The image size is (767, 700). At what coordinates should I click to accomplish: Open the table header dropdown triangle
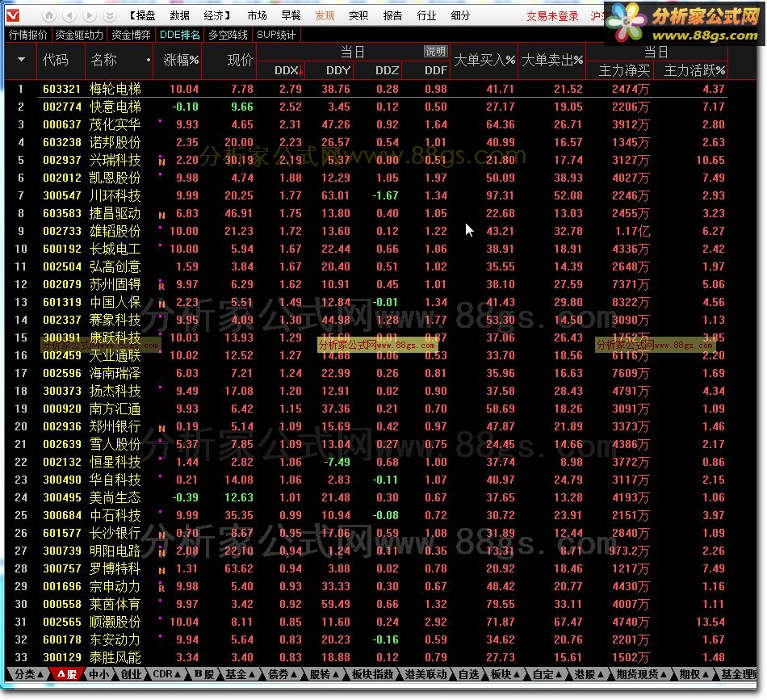pos(21,60)
